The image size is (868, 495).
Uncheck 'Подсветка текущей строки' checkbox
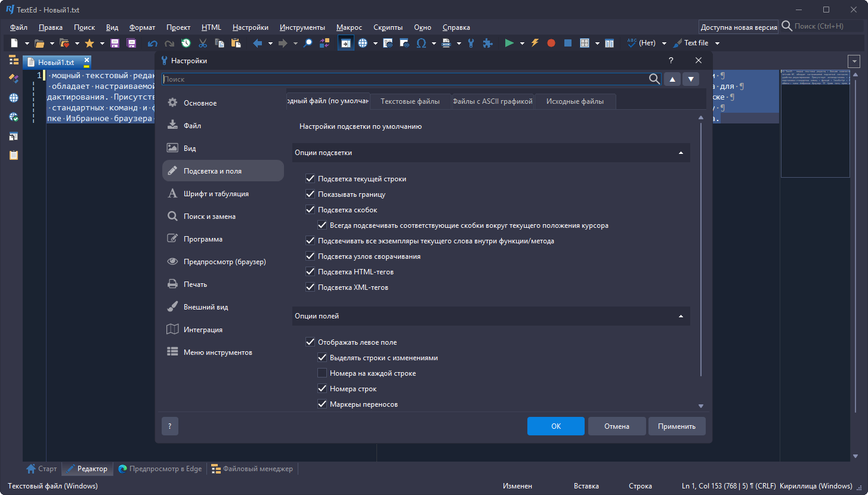click(x=310, y=179)
